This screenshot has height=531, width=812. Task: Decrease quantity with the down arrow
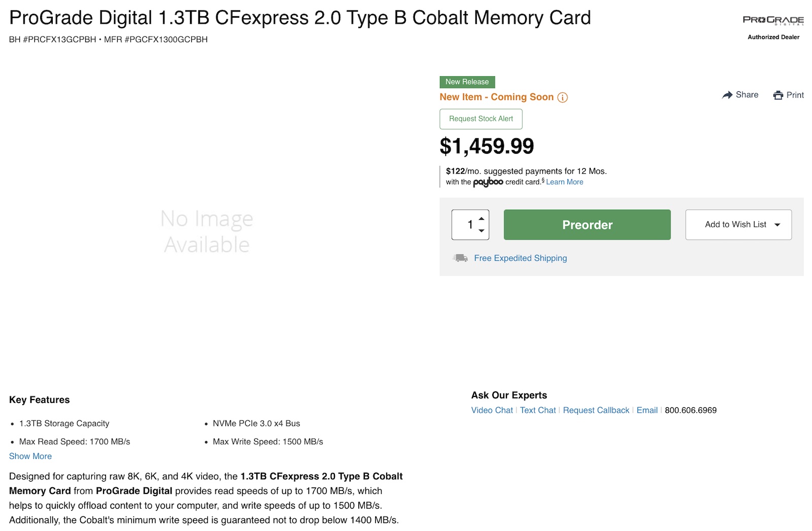(x=482, y=231)
